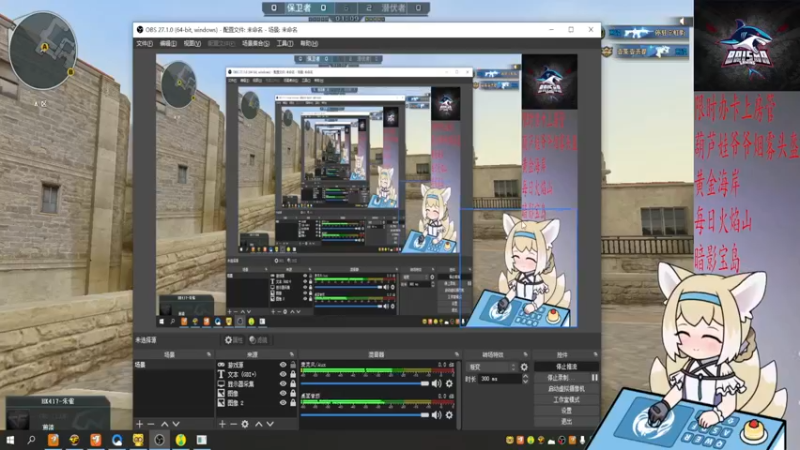Undock the Sources (来源) panel
Image resolution: width=800 pixels, height=450 pixels.
click(292, 354)
